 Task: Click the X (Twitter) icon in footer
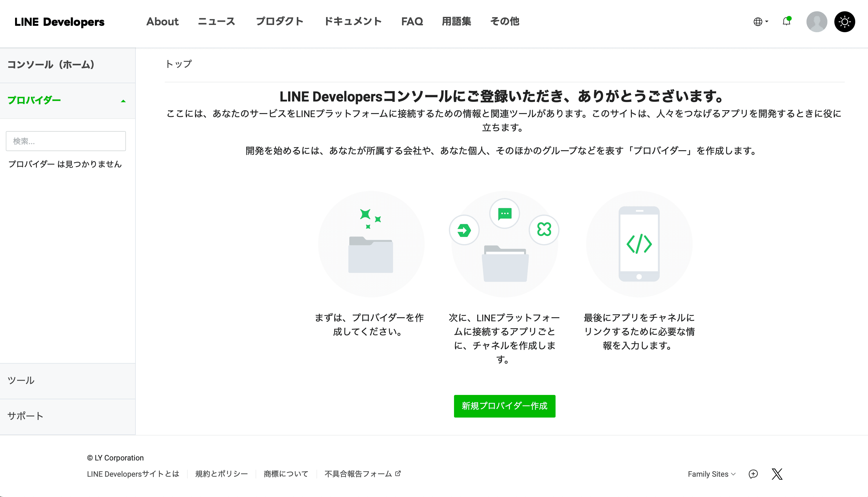[777, 474]
